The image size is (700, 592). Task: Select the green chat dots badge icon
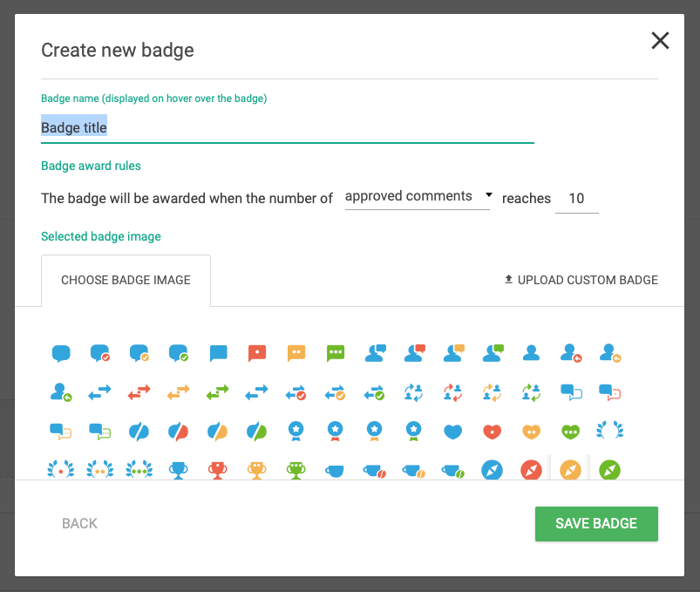coord(336,353)
